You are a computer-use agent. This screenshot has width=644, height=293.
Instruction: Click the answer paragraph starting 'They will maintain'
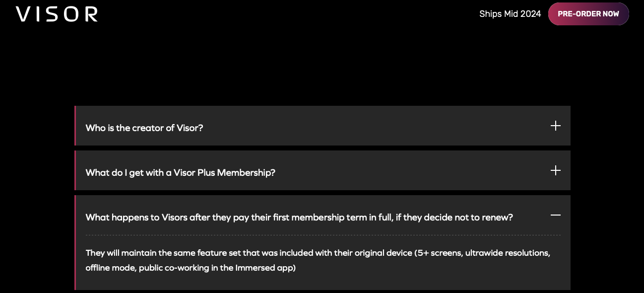click(x=318, y=260)
